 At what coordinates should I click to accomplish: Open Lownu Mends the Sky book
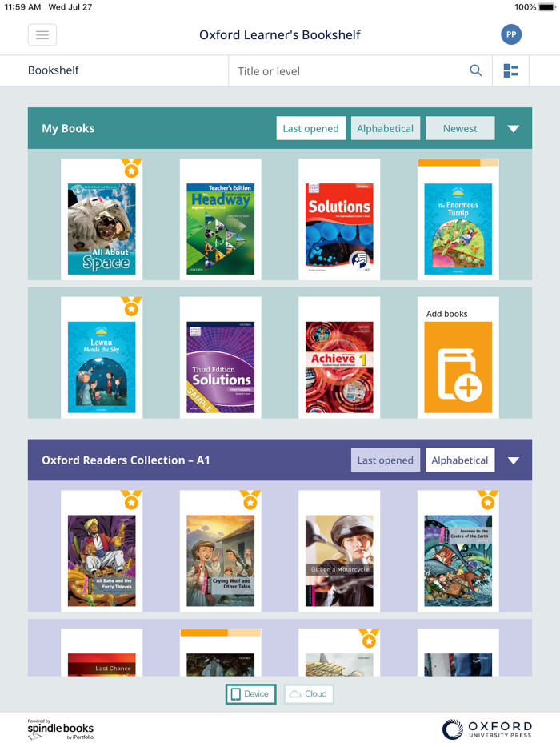[x=102, y=367]
